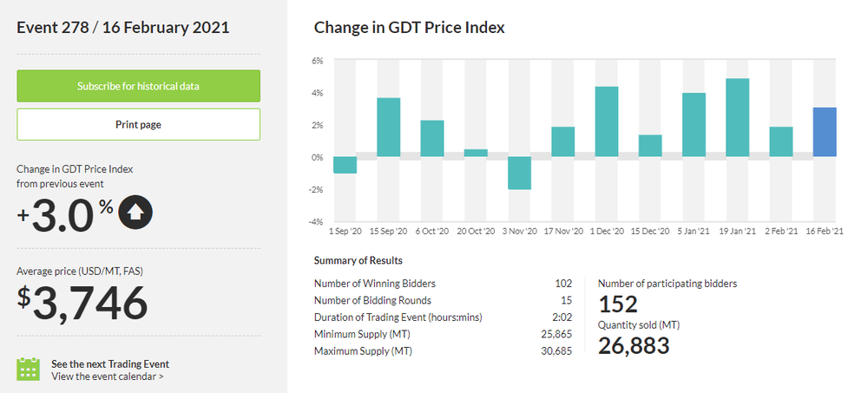Image resolution: width=868 pixels, height=393 pixels.
Task: Select the 6 Oct '20 bar
Action: point(432,138)
